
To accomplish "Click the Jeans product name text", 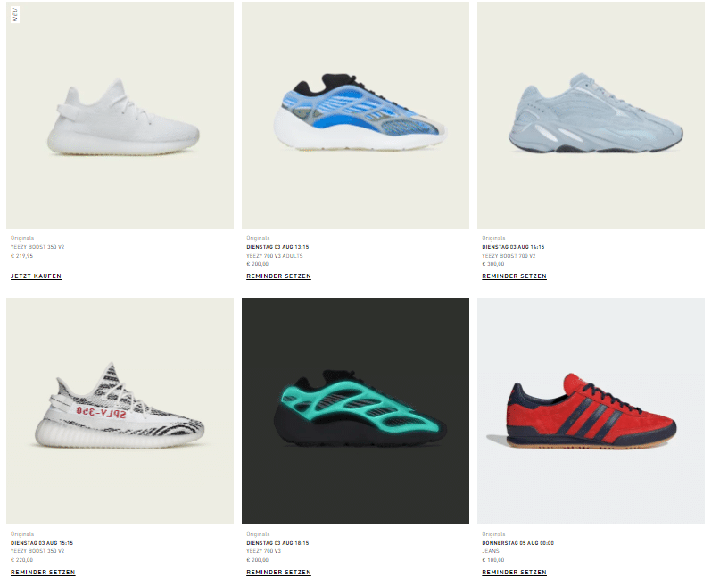I will (x=491, y=551).
